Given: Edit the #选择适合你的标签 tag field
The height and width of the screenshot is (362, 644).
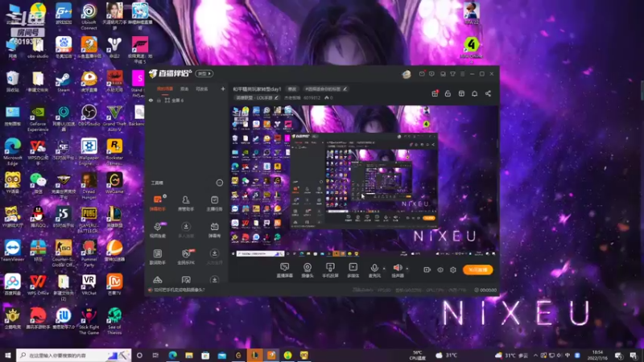Looking at the screenshot, I should coord(326,88).
